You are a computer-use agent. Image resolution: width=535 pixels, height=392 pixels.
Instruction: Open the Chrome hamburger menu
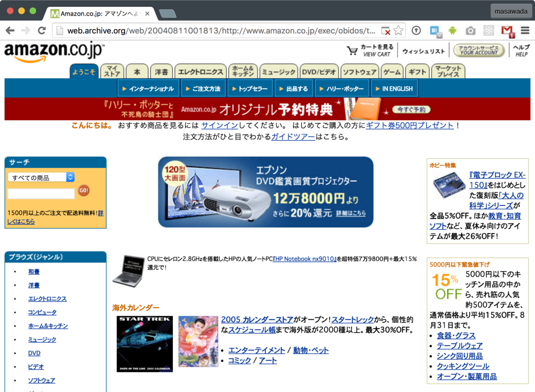[525, 31]
